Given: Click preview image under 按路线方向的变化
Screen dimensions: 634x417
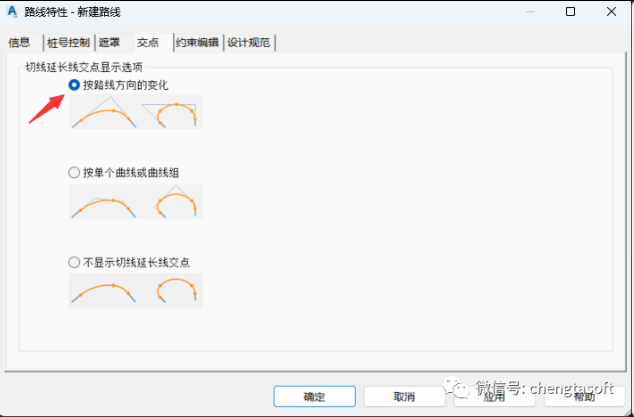Looking at the screenshot, I should (135, 112).
